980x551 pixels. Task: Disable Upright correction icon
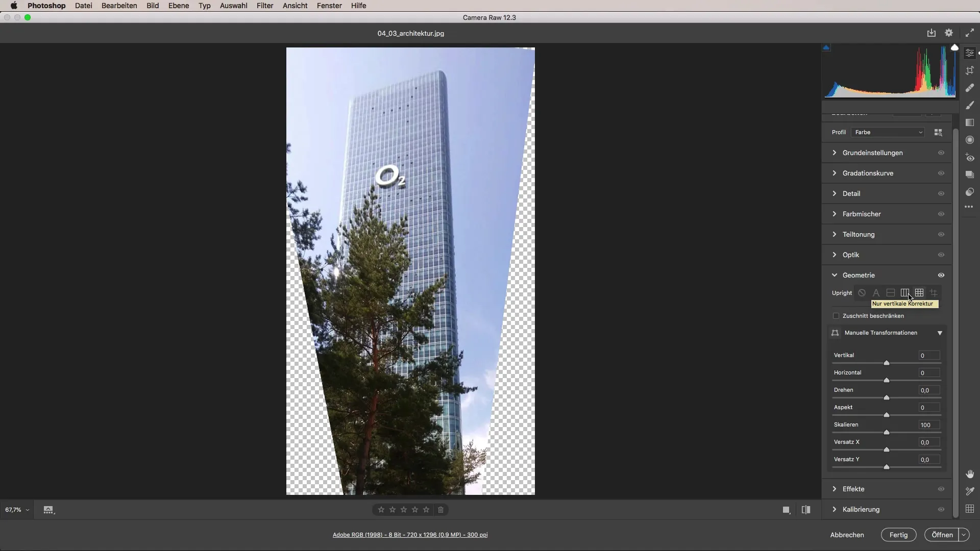862,293
